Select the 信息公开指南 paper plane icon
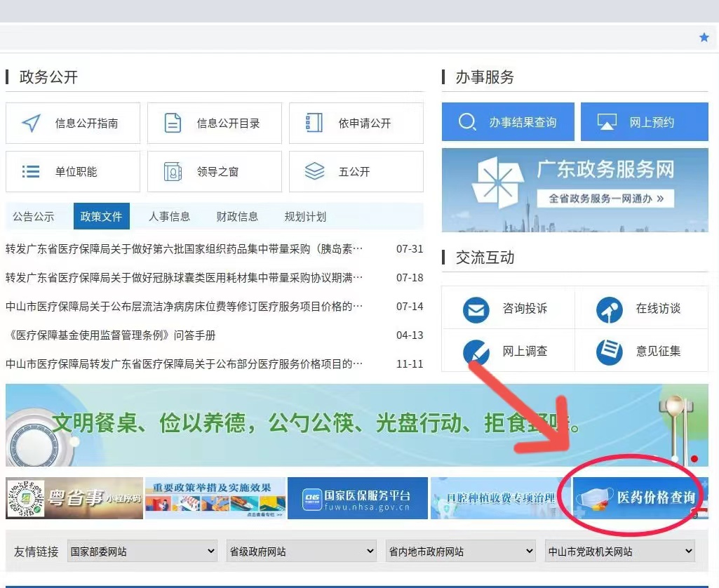Image resolution: width=719 pixels, height=588 pixels. [x=31, y=123]
